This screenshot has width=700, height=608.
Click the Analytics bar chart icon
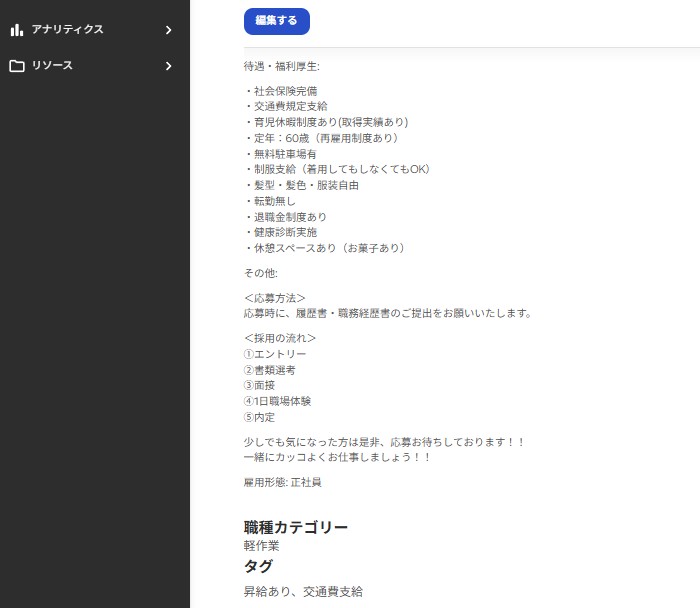click(16, 30)
